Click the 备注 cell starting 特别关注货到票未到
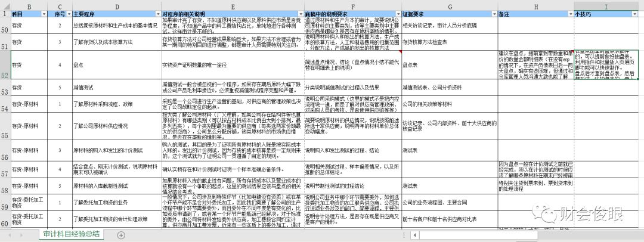Image resolution: width=644 pixels, height=242 pixels. click(x=536, y=186)
